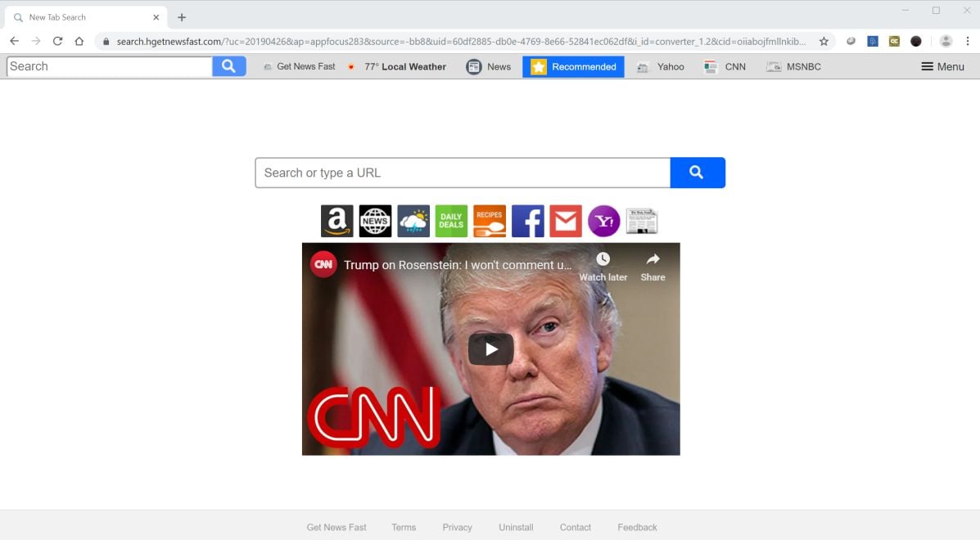Image resolution: width=980 pixels, height=540 pixels.
Task: Open the Facebook shortcut icon
Action: click(x=527, y=221)
